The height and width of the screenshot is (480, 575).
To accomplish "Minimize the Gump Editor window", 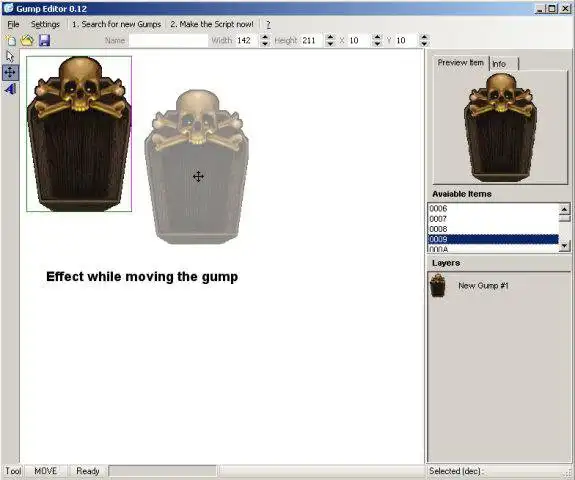I will pyautogui.click(x=539, y=8).
